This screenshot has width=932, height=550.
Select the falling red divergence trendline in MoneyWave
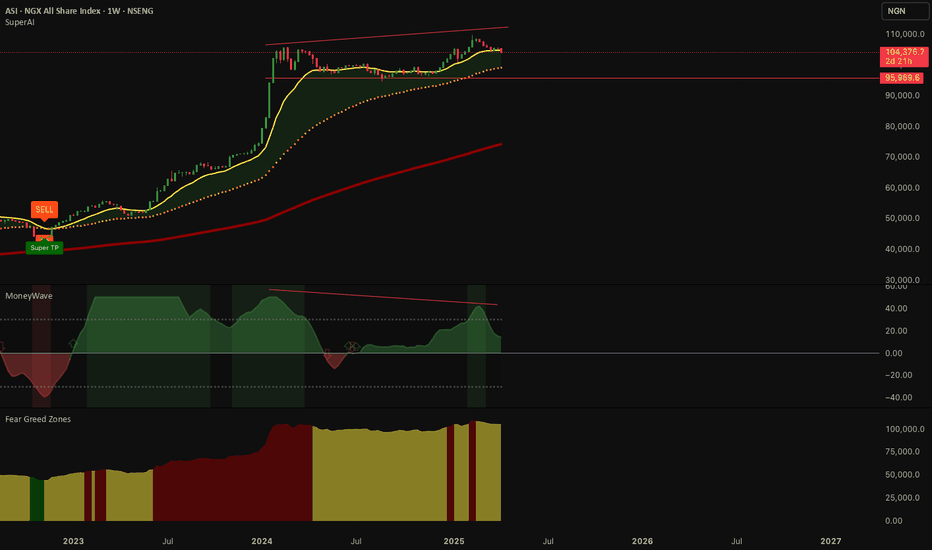[383, 297]
